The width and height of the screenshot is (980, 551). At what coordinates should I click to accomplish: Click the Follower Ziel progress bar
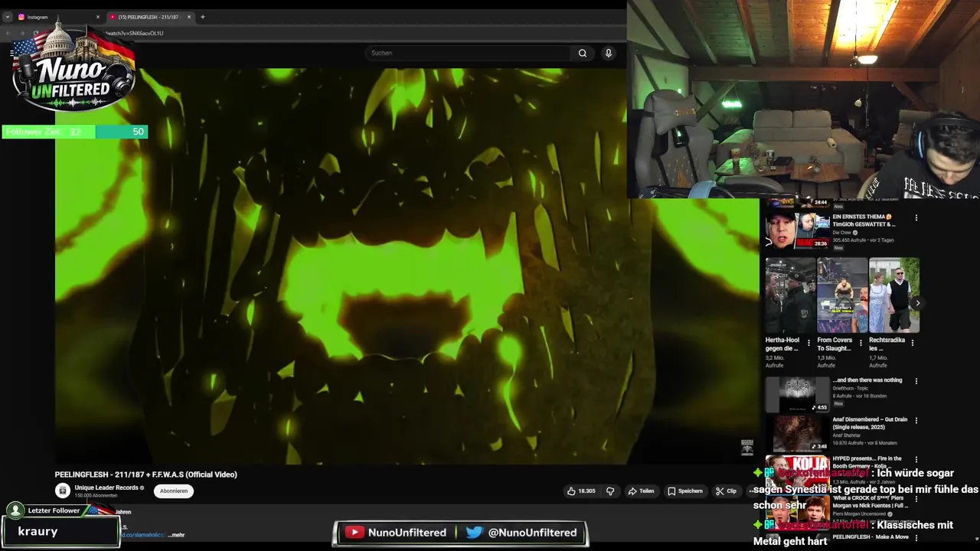[74, 132]
